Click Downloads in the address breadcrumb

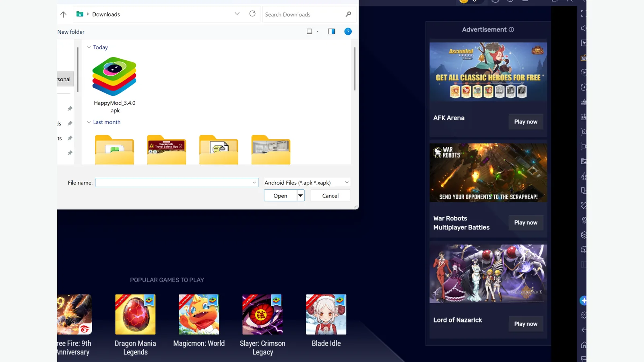pyautogui.click(x=106, y=14)
